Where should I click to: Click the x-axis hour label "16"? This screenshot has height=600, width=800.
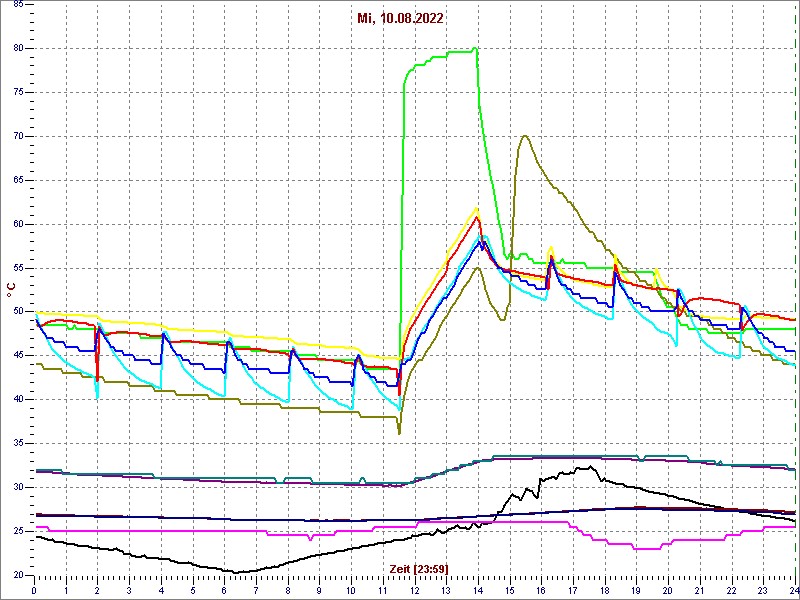coord(541,590)
